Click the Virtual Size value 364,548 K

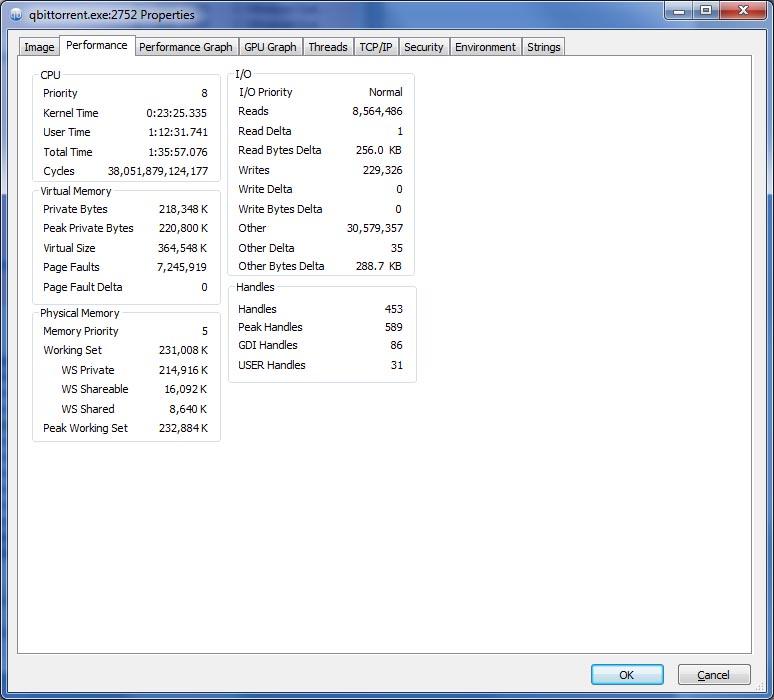[183, 248]
